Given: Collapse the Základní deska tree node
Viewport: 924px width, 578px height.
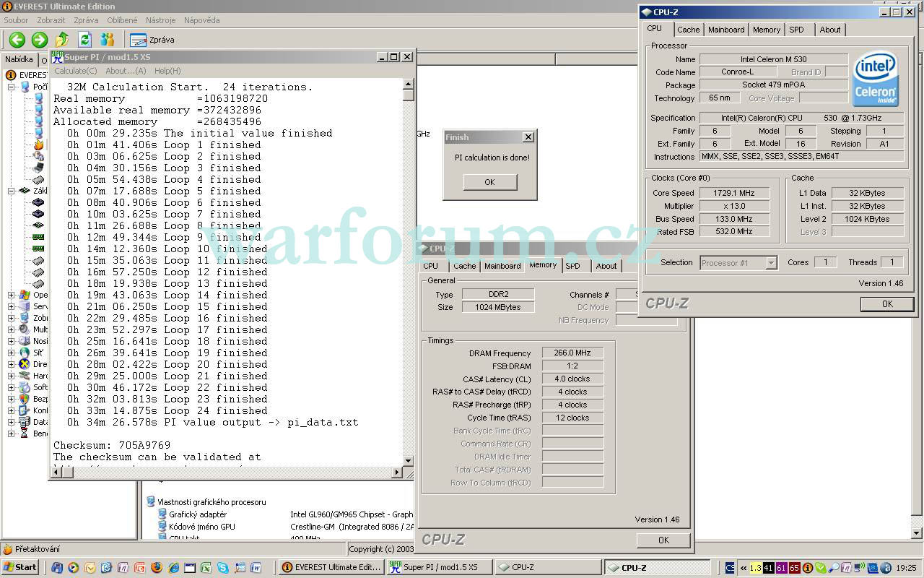Looking at the screenshot, I should 12,191.
